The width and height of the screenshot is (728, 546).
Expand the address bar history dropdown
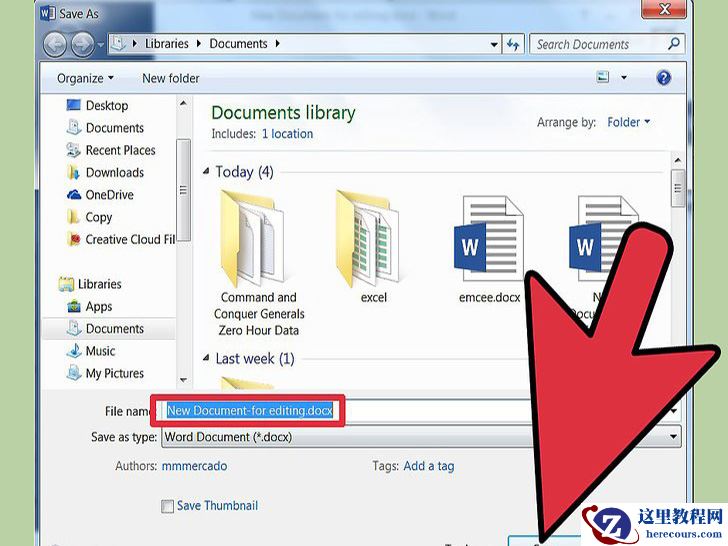tap(494, 45)
